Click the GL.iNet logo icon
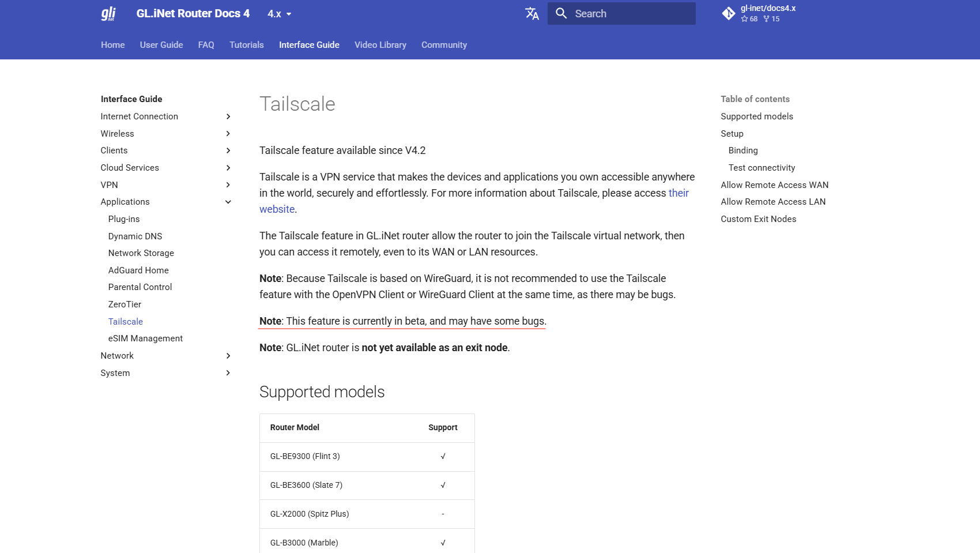Screen dimensions: 980x553 pos(108,14)
